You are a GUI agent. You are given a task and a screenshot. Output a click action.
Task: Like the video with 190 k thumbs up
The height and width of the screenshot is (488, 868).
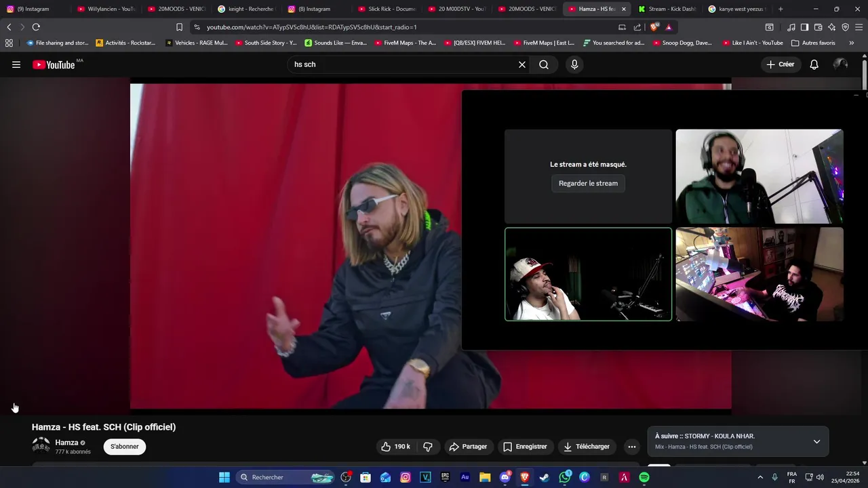[x=396, y=447]
